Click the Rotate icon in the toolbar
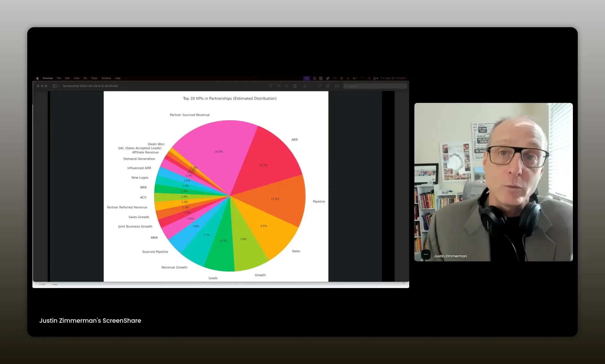605x364 pixels. tap(319, 86)
